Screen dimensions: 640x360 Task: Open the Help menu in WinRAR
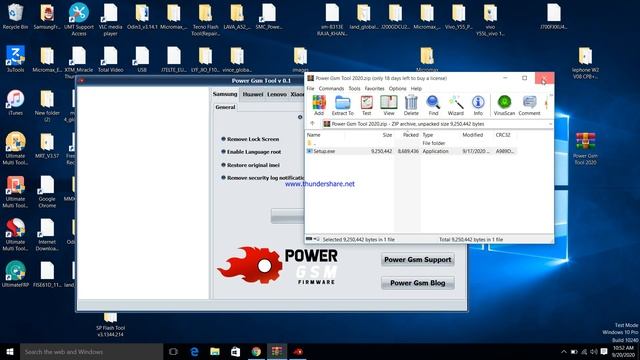pyautogui.click(x=416, y=89)
